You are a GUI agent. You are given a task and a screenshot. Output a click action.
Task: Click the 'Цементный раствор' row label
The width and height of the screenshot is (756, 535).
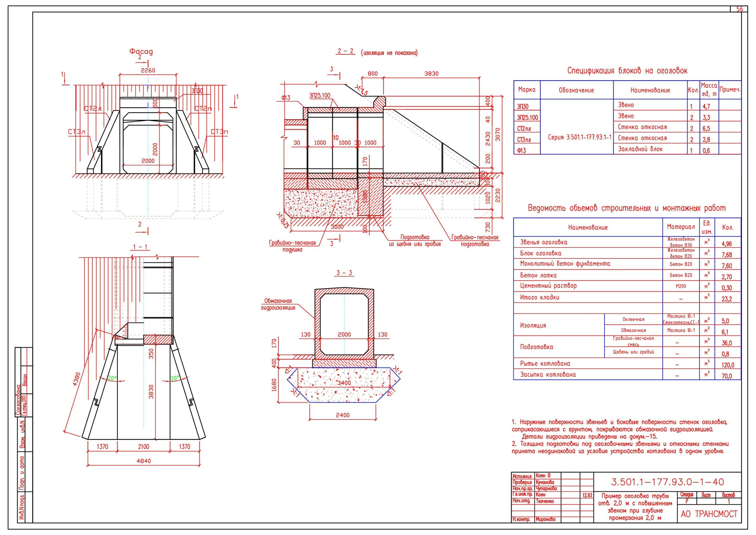coord(548,286)
